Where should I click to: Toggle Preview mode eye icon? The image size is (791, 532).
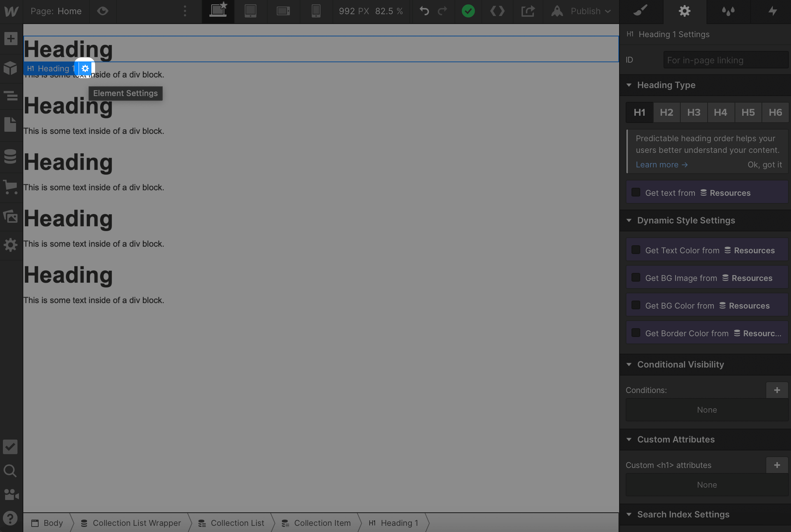click(x=103, y=11)
